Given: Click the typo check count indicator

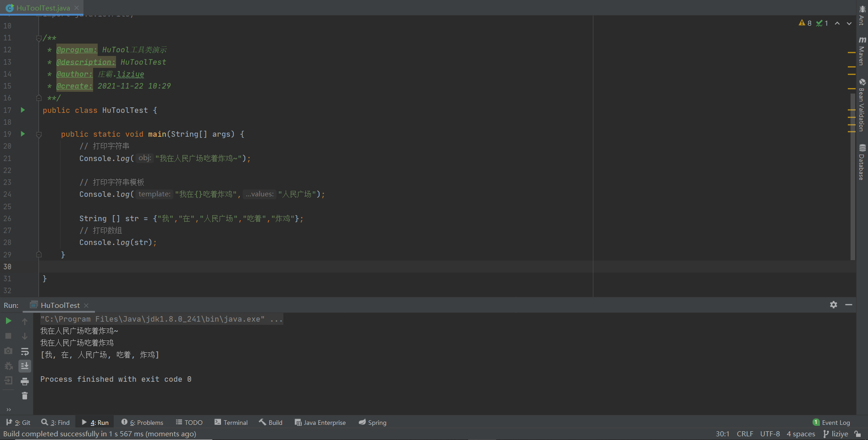Looking at the screenshot, I should point(822,23).
